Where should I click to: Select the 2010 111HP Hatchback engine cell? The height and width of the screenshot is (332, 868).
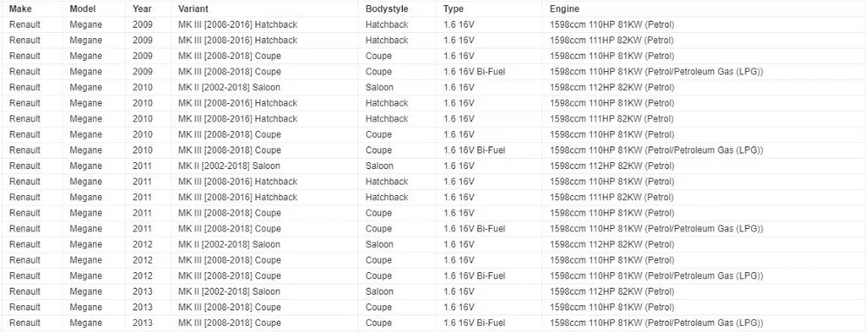tap(612, 119)
